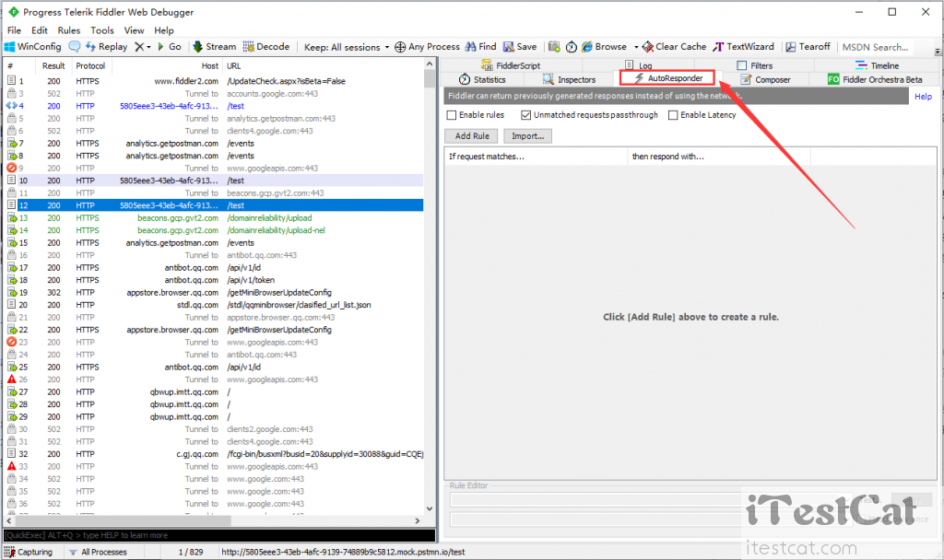Image resolution: width=944 pixels, height=560 pixels.
Task: Switch to the Log tab
Action: [x=638, y=65]
